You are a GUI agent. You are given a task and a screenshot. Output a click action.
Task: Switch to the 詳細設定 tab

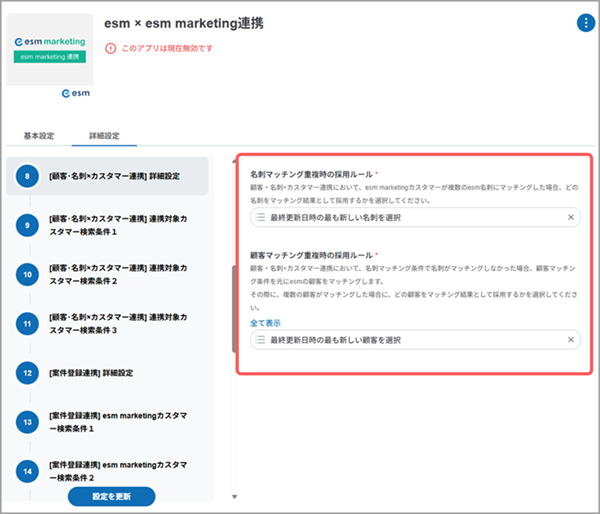tap(105, 135)
